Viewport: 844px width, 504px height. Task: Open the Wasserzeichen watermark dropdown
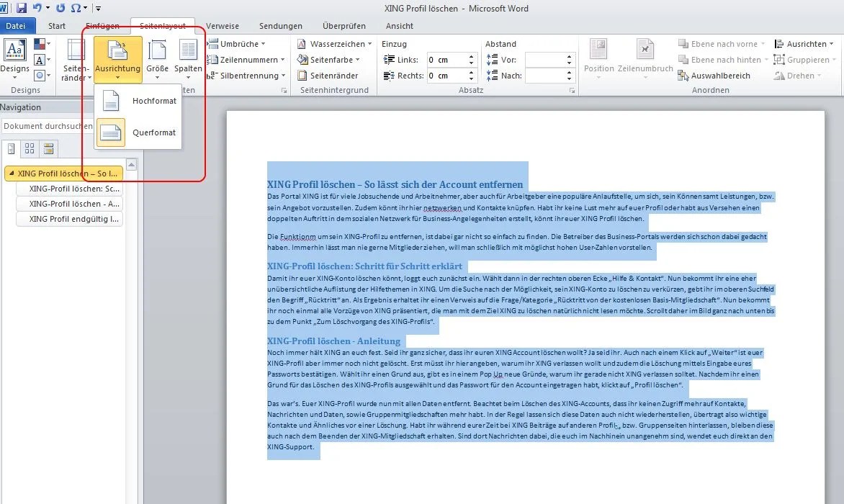[335, 44]
